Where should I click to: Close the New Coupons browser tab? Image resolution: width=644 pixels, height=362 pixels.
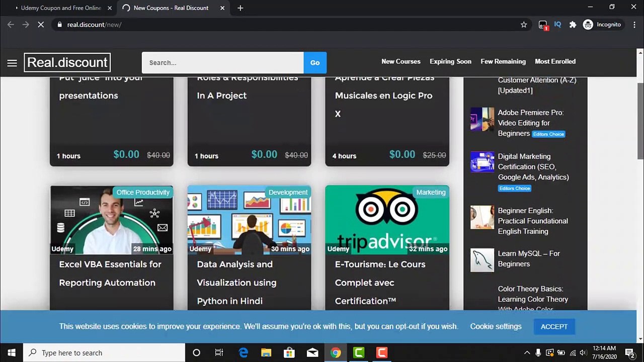[222, 8]
